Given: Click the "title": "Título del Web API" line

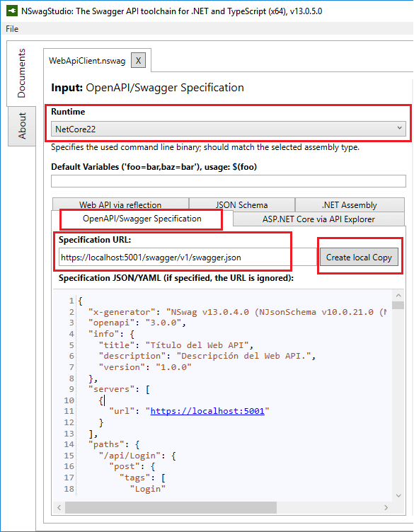Looking at the screenshot, I should click(176, 345).
